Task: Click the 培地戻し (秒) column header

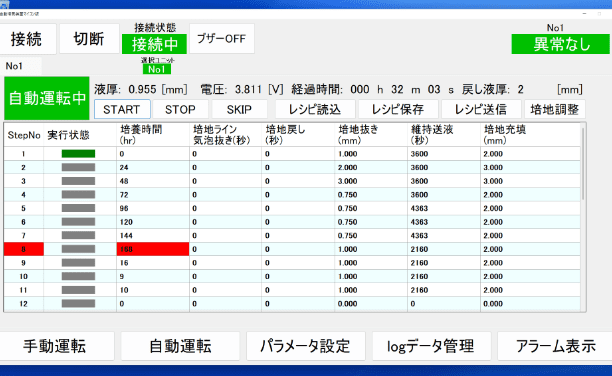Action: [x=298, y=135]
